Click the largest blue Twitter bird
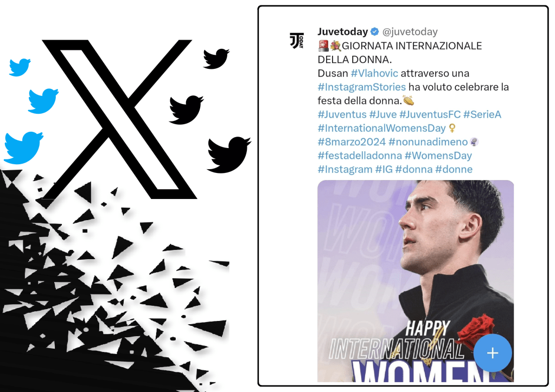The width and height of the screenshot is (555, 392). [x=23, y=148]
